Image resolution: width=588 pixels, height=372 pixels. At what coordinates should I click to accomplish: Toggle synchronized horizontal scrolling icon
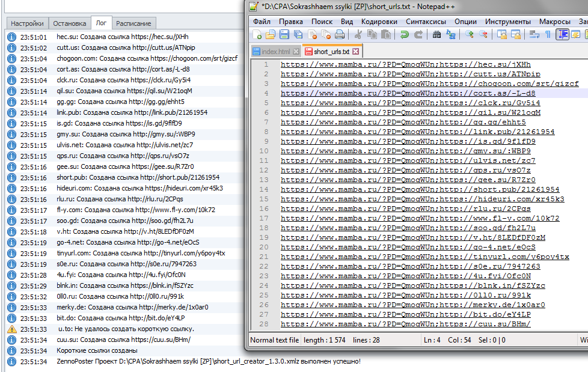click(516, 34)
